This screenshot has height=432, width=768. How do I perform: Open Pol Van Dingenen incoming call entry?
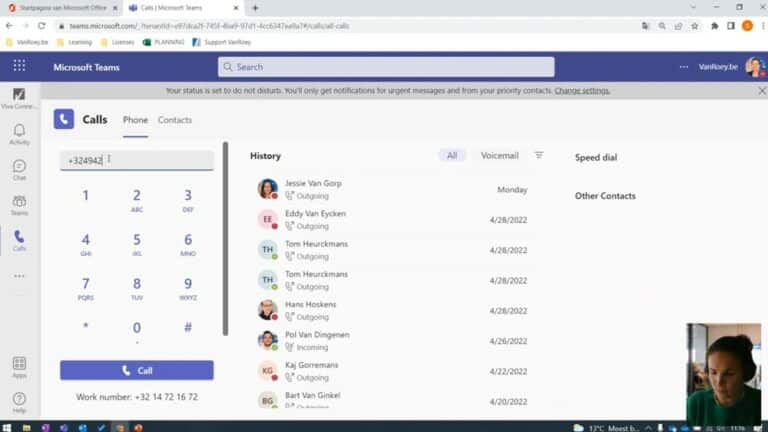(392, 341)
